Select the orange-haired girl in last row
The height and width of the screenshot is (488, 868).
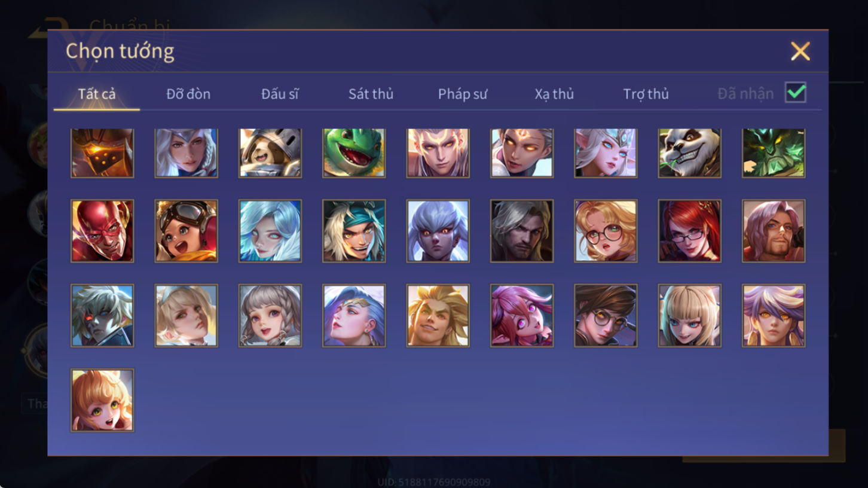[x=102, y=400]
